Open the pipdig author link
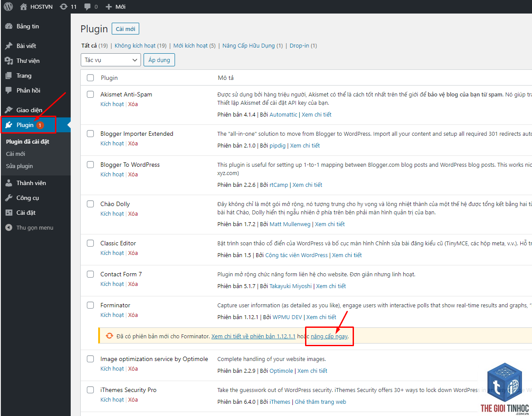The image size is (532, 416). tap(278, 145)
